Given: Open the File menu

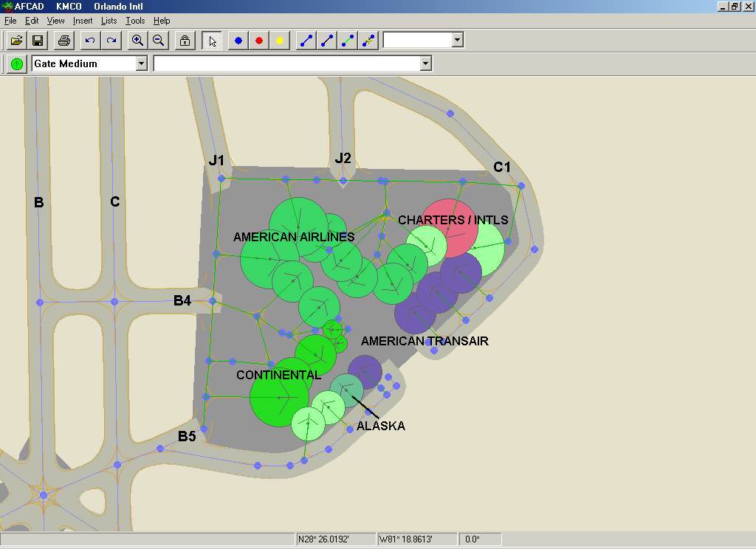Looking at the screenshot, I should pyautogui.click(x=10, y=21).
